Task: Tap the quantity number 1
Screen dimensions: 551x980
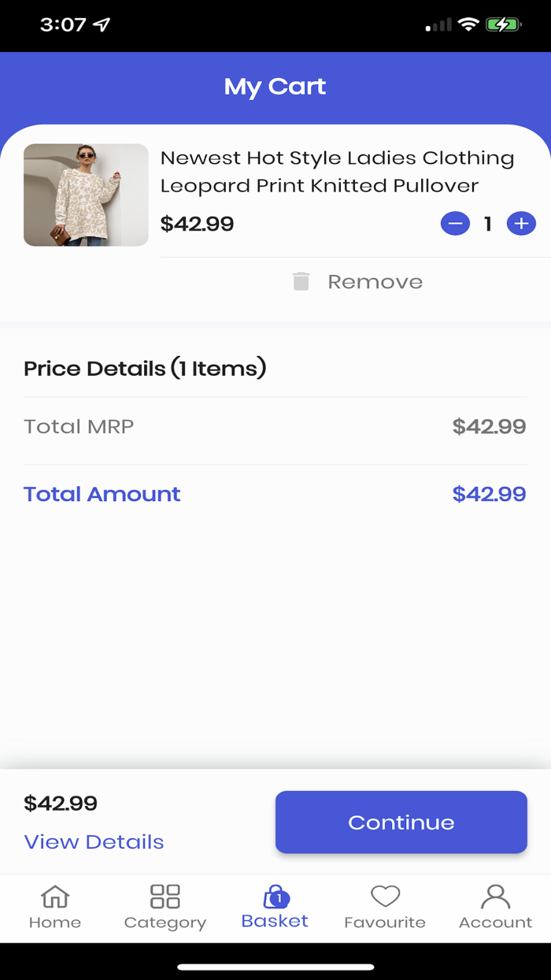Action: point(488,225)
